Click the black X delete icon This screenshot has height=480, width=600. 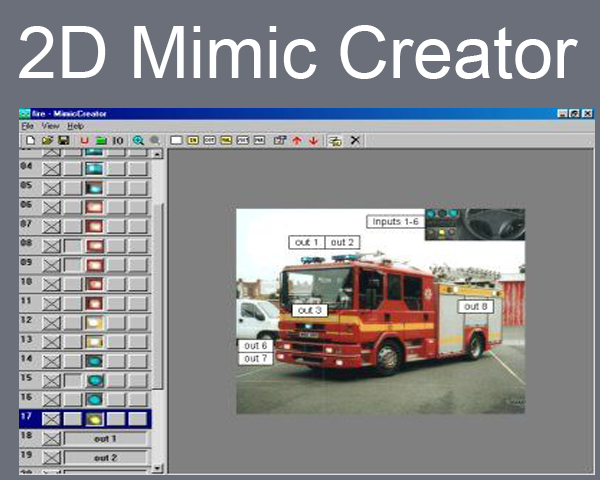coord(355,141)
